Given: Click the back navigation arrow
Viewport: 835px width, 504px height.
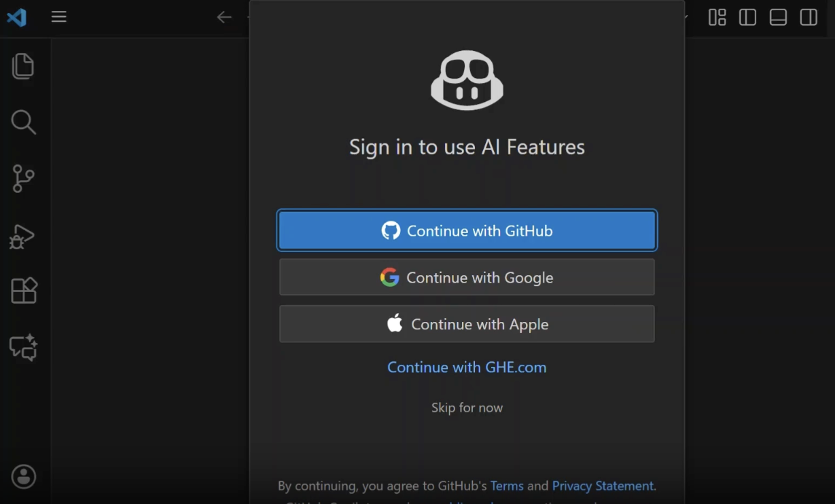Looking at the screenshot, I should [x=224, y=17].
